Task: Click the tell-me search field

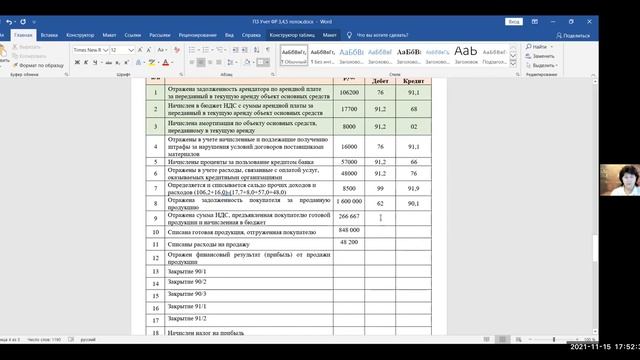Action: (x=382, y=35)
